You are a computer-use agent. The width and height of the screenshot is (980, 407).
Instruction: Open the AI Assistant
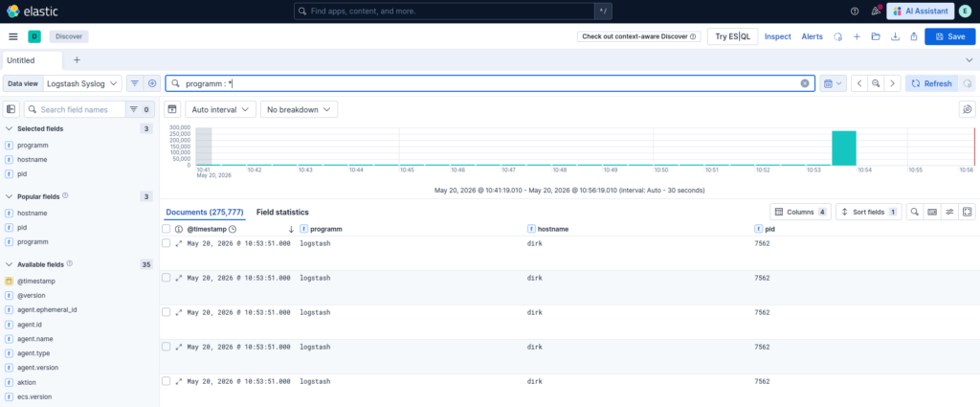tap(920, 11)
